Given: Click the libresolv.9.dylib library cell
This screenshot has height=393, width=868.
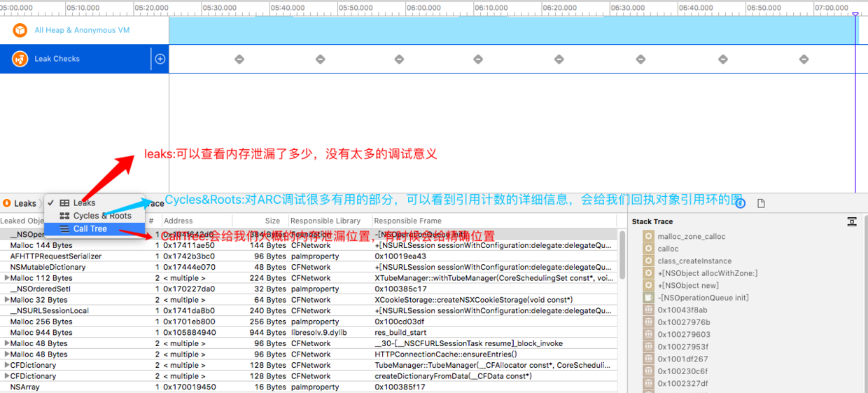Looking at the screenshot, I should point(319,333).
